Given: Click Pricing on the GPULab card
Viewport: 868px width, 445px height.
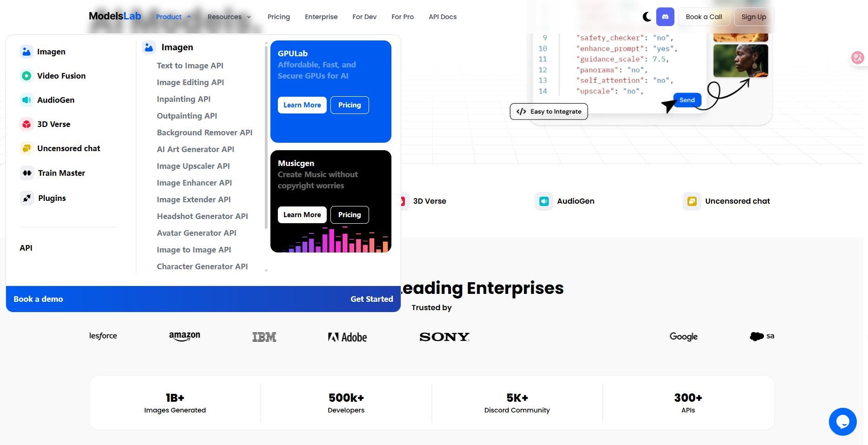Looking at the screenshot, I should [350, 105].
